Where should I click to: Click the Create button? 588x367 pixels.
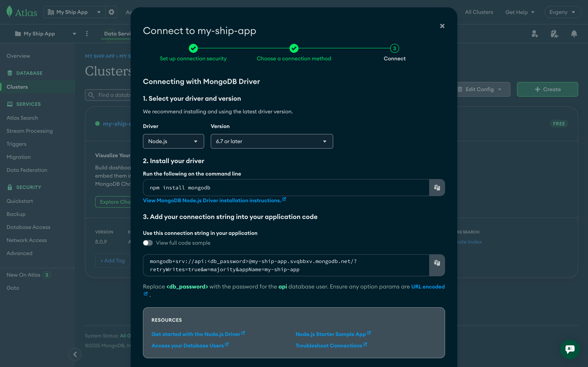click(x=547, y=89)
